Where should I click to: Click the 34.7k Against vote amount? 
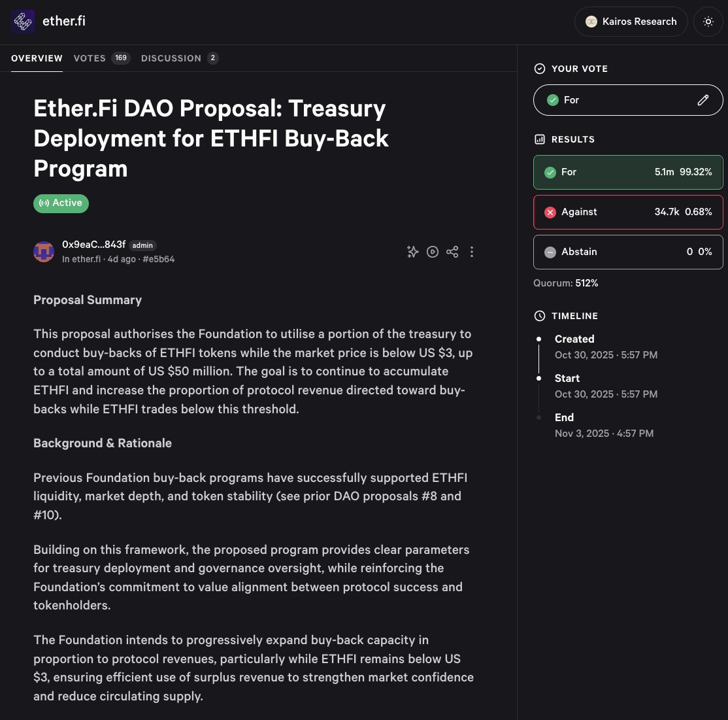667,212
